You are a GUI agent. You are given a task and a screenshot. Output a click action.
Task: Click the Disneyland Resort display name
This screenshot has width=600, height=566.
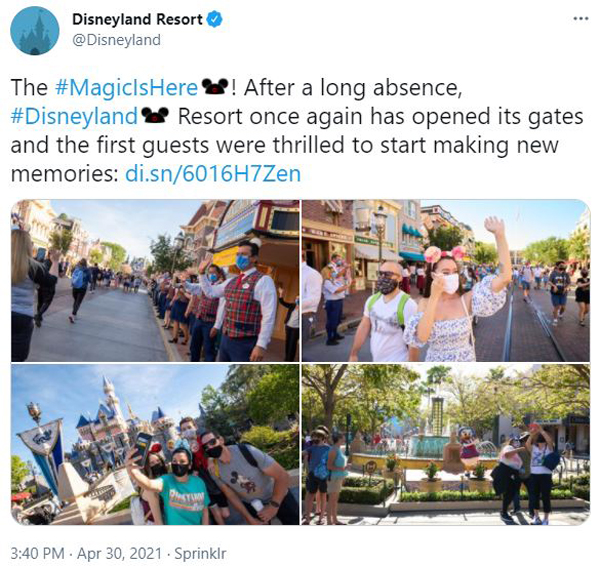point(137,20)
